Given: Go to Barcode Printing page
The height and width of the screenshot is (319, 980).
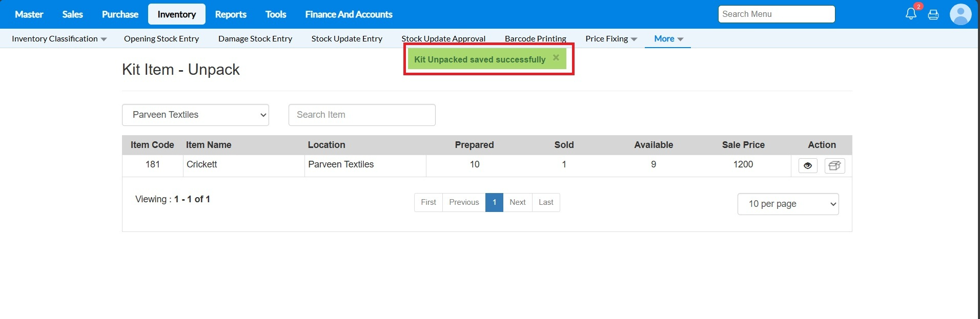Looking at the screenshot, I should tap(535, 39).
